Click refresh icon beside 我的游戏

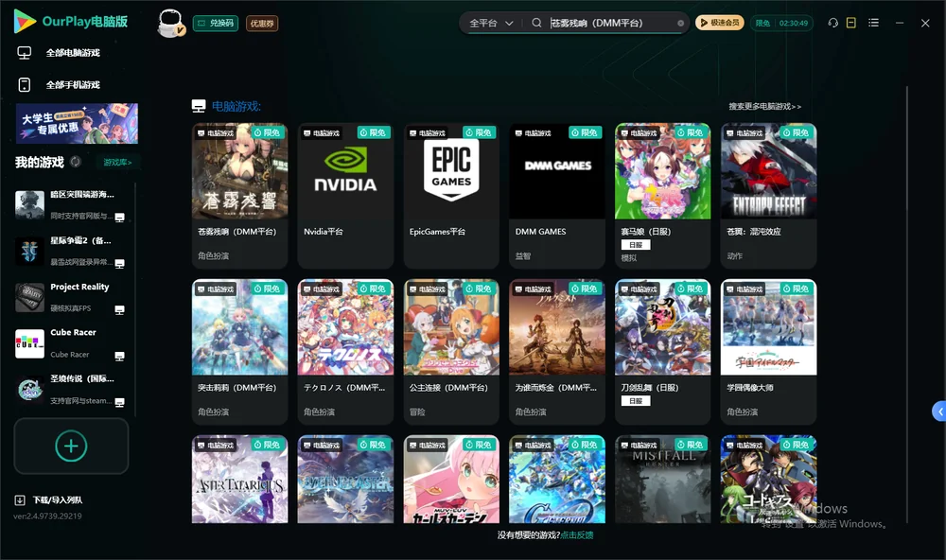point(76,162)
